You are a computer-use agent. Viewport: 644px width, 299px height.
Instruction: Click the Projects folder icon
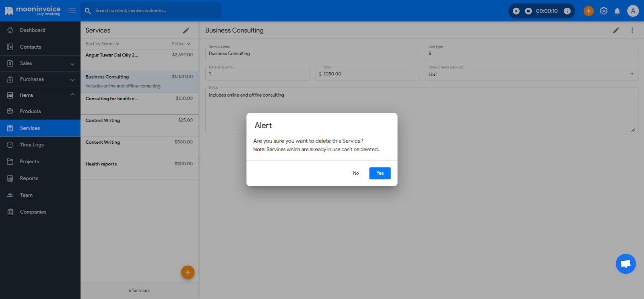(x=10, y=162)
